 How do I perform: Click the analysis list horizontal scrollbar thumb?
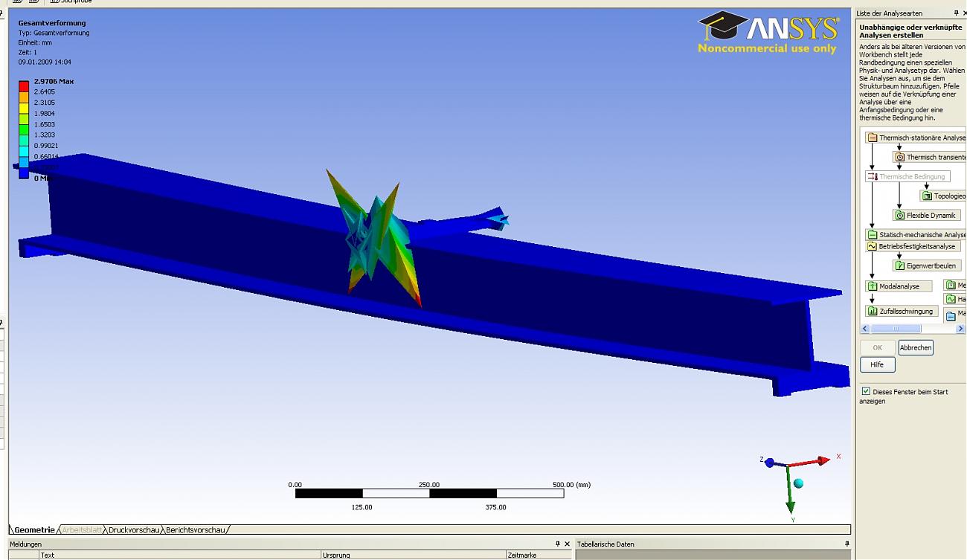[x=896, y=329]
